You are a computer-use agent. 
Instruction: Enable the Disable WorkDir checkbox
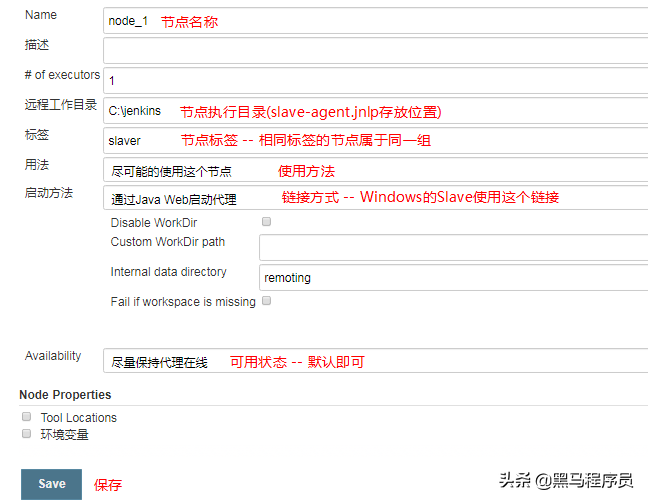coord(266,222)
